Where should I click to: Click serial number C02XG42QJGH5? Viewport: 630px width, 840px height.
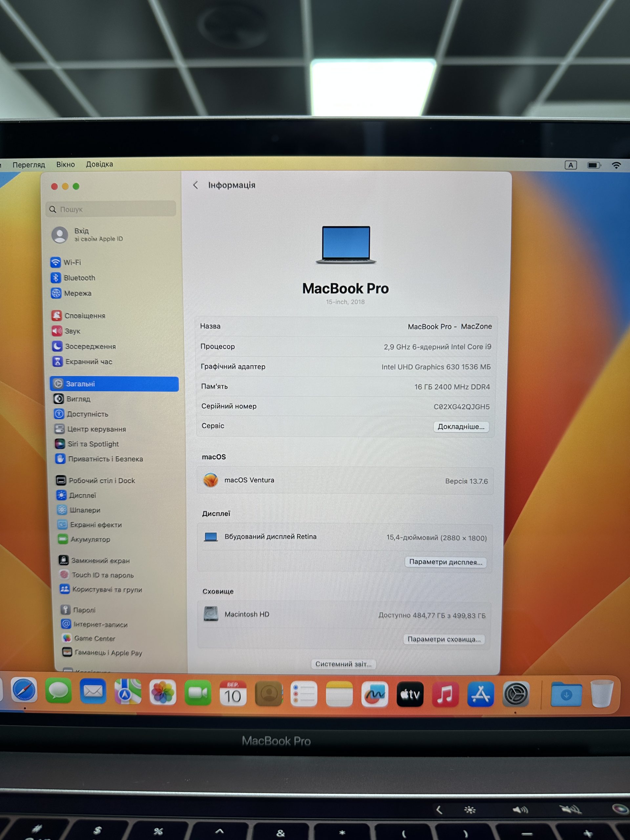pos(461,407)
